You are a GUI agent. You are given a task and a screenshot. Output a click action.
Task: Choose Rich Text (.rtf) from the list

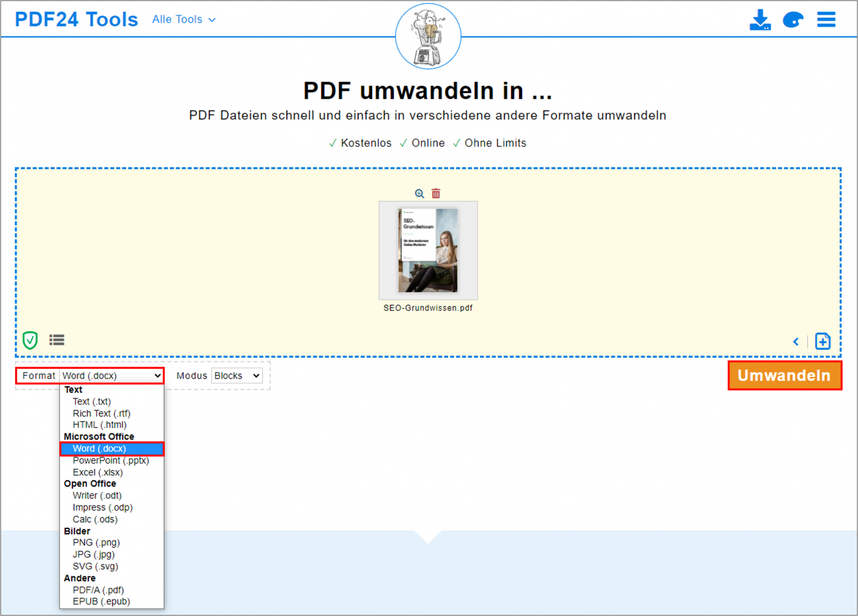click(101, 413)
